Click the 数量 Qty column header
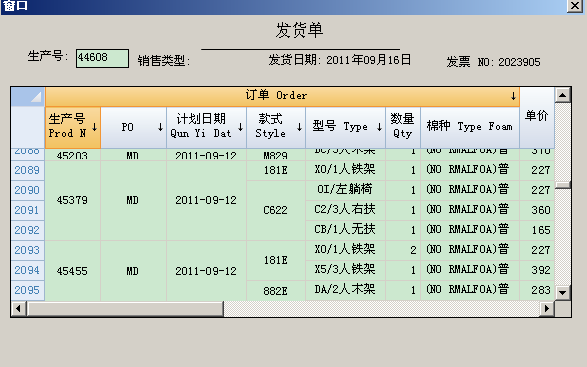Viewport: 587px width, 367px height. pos(403,127)
